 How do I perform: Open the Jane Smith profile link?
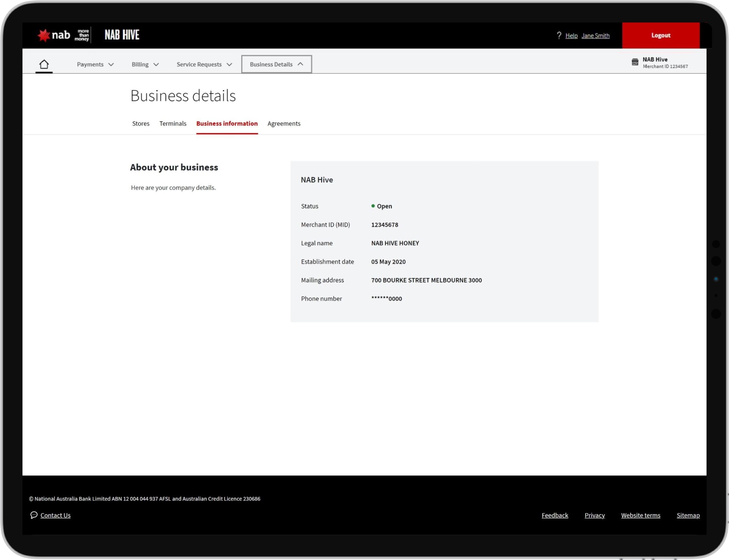click(595, 35)
